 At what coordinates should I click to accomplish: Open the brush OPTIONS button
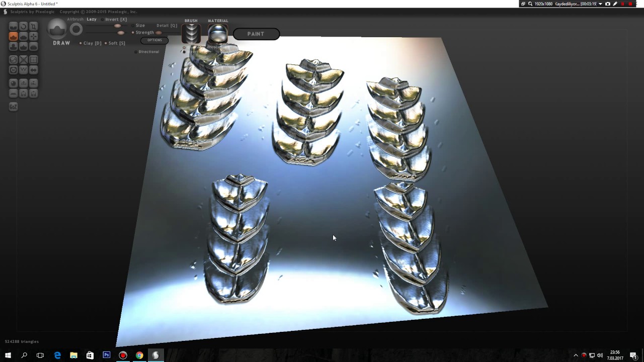click(154, 40)
